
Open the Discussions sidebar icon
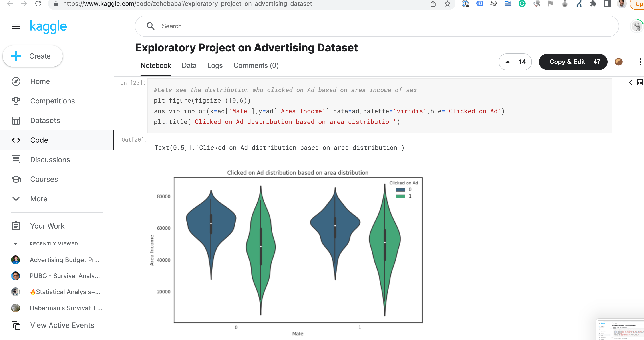[x=16, y=160]
